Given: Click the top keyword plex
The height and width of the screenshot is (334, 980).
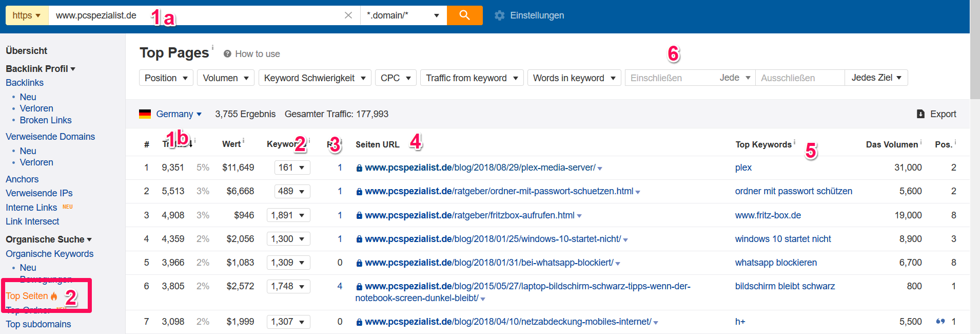Looking at the screenshot, I should [x=743, y=168].
